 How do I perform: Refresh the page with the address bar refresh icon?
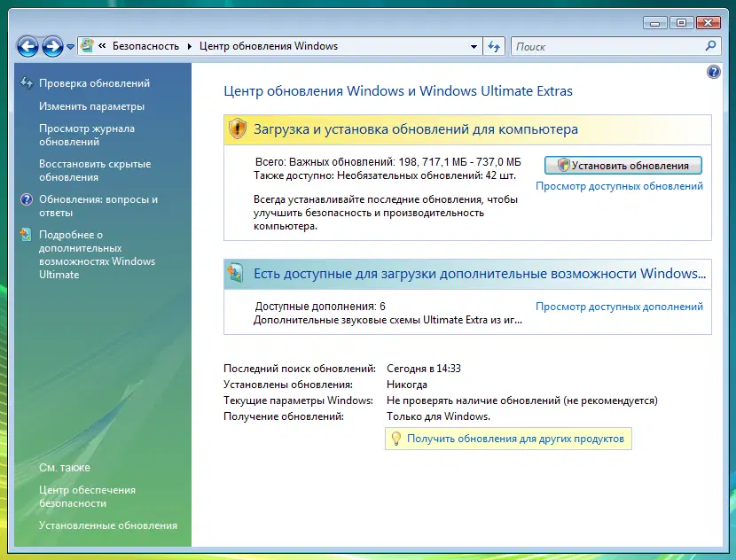pyautogui.click(x=494, y=46)
